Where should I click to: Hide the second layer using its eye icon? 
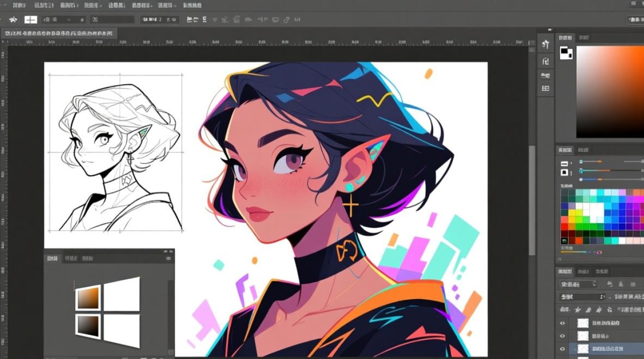[563, 336]
